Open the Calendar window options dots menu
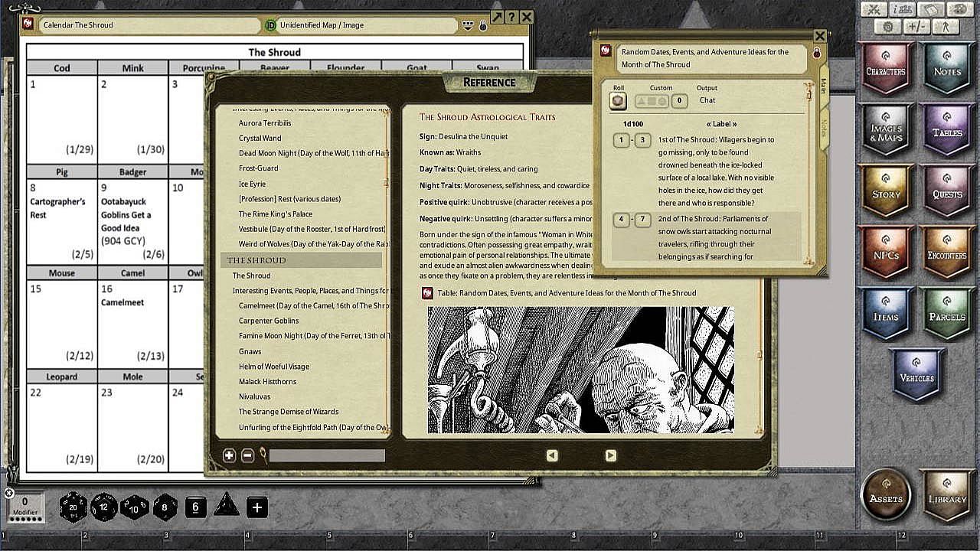 pos(469,25)
